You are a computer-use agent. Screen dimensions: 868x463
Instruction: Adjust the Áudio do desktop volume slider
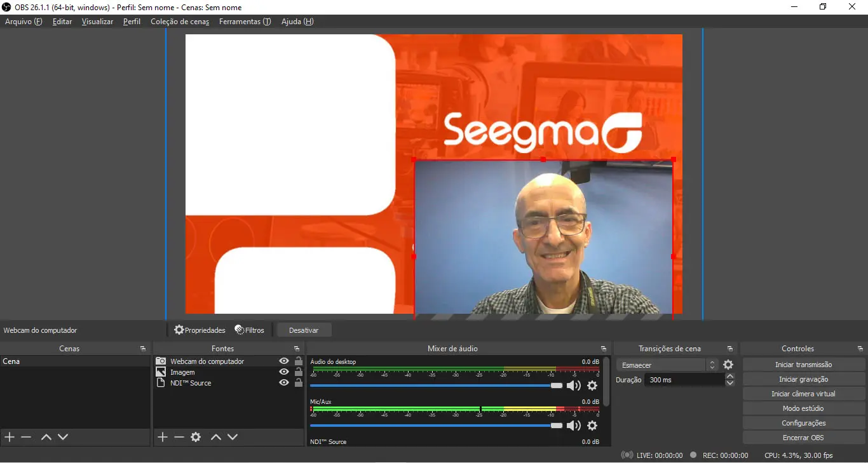tap(437, 386)
